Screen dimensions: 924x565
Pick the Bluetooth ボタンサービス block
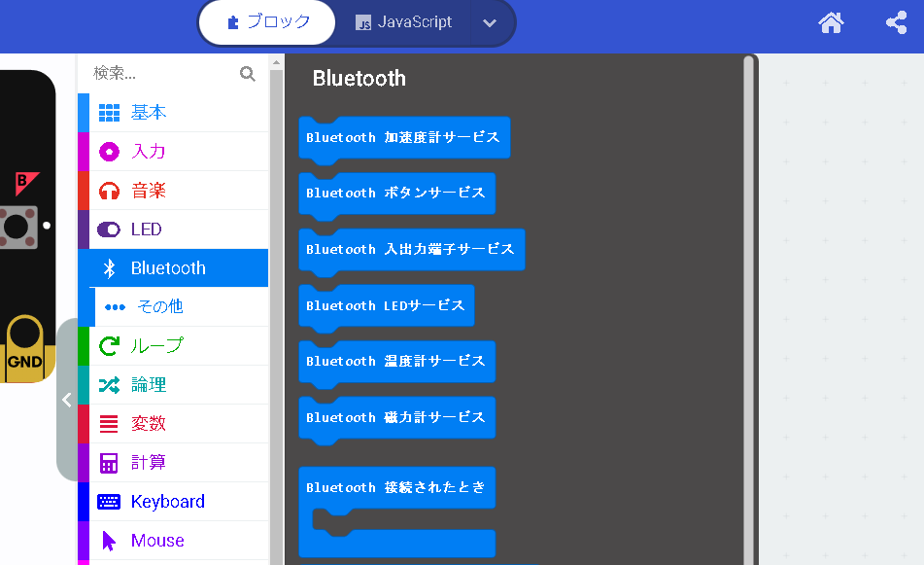click(x=396, y=194)
